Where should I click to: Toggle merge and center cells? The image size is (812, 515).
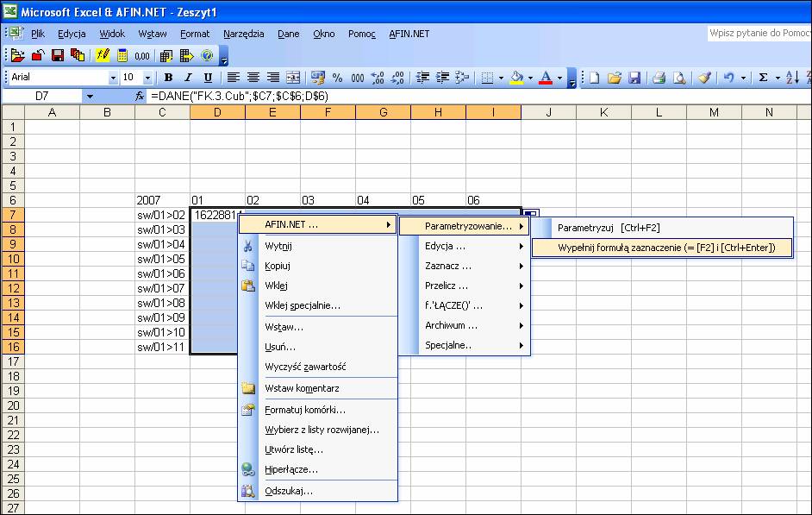coord(293,78)
